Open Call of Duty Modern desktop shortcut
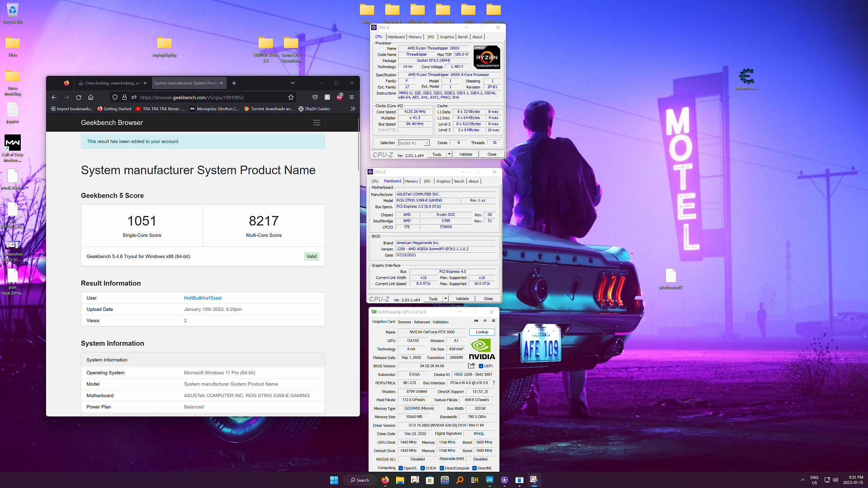 click(x=13, y=148)
